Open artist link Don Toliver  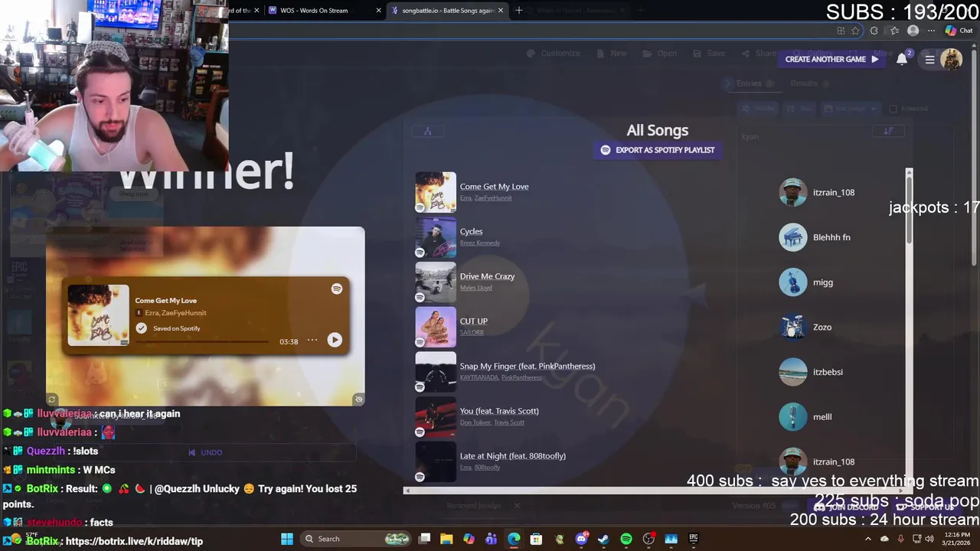click(x=475, y=422)
